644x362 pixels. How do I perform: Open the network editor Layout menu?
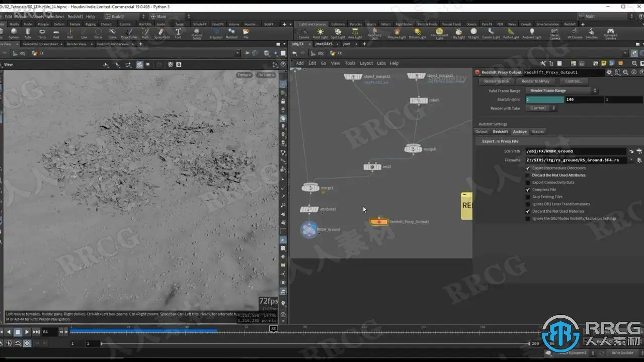[x=366, y=63]
